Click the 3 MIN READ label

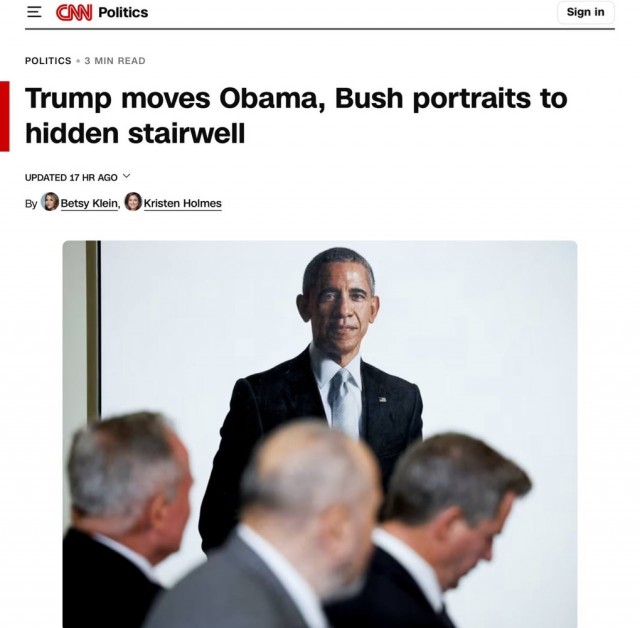coord(115,61)
